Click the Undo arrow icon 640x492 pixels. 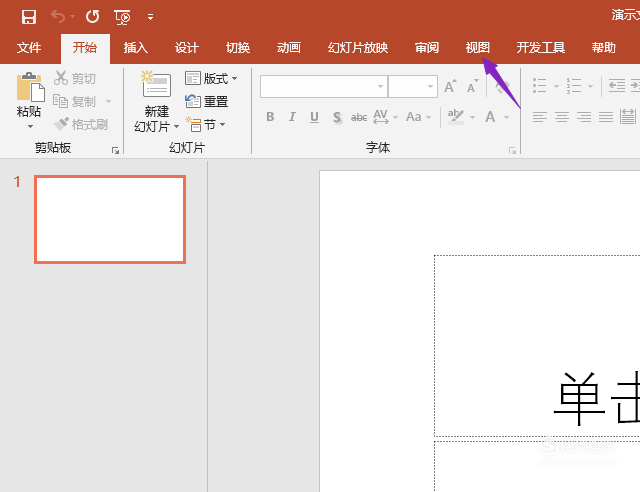[x=58, y=17]
